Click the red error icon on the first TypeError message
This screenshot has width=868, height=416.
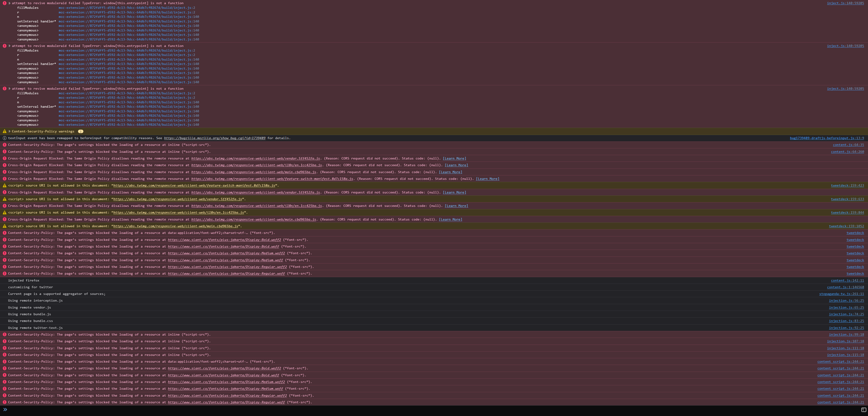(x=4, y=3)
